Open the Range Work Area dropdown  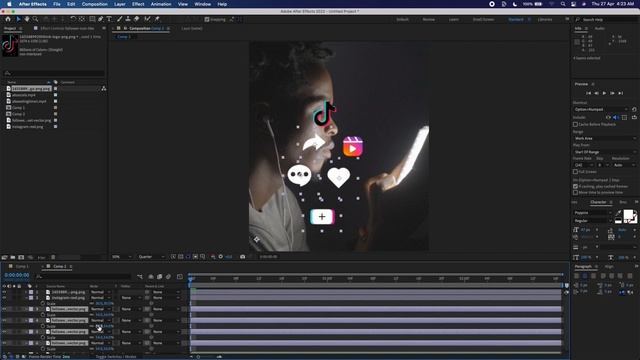pos(605,138)
